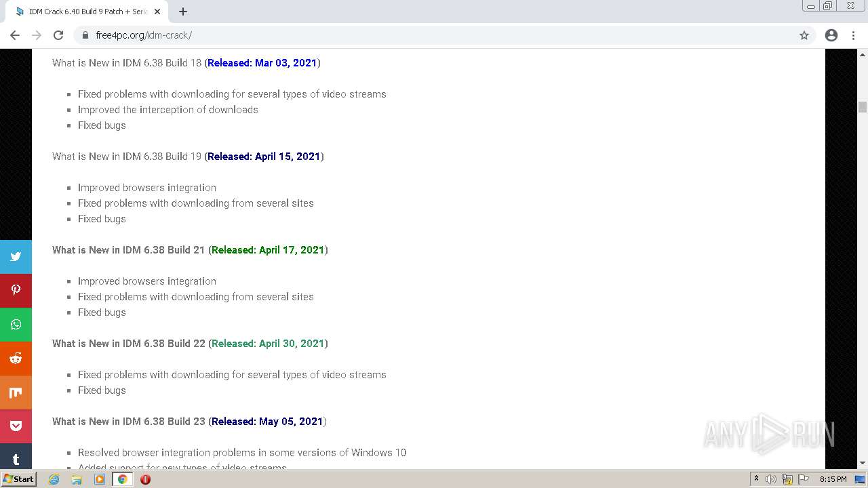868x488 pixels.
Task: Share page via WhatsApp sidebar icon
Action: (16, 325)
